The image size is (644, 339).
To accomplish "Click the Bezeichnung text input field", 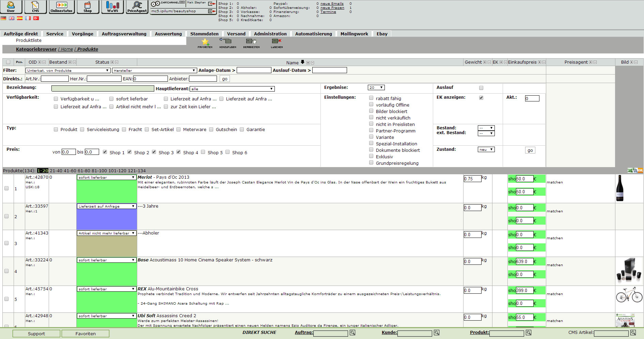I will (103, 88).
